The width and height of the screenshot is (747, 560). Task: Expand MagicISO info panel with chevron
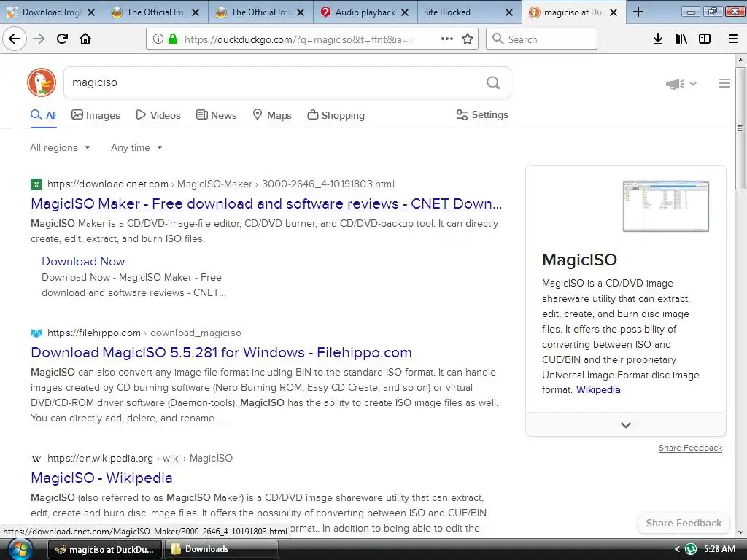coord(625,425)
